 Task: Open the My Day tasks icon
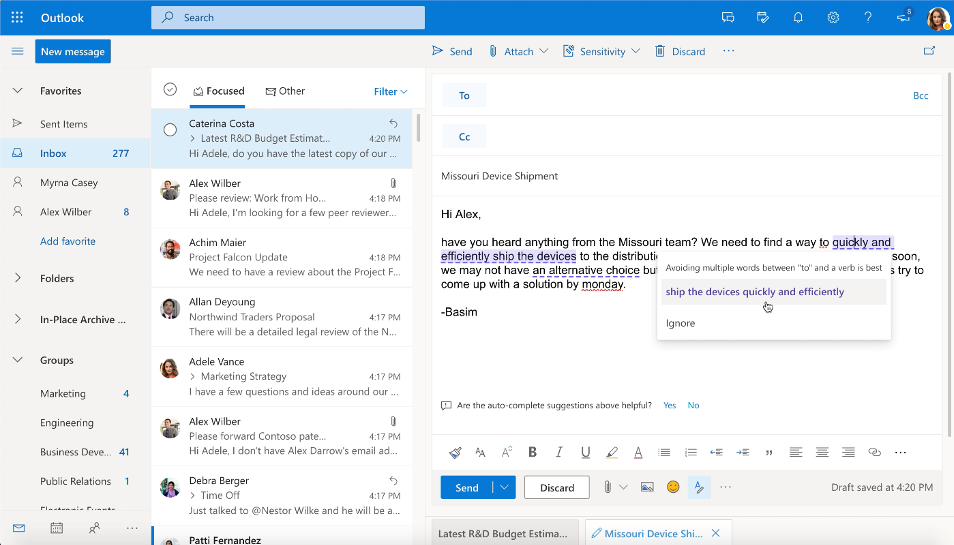click(762, 18)
